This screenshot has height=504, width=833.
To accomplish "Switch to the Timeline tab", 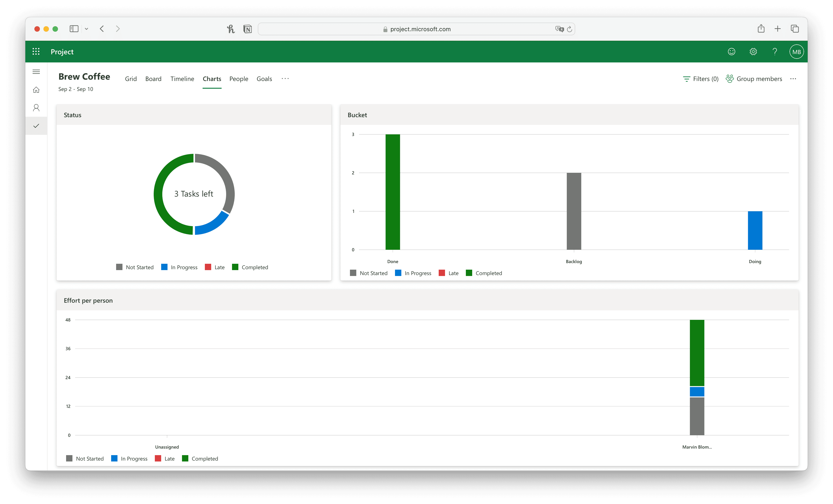I will [x=182, y=79].
